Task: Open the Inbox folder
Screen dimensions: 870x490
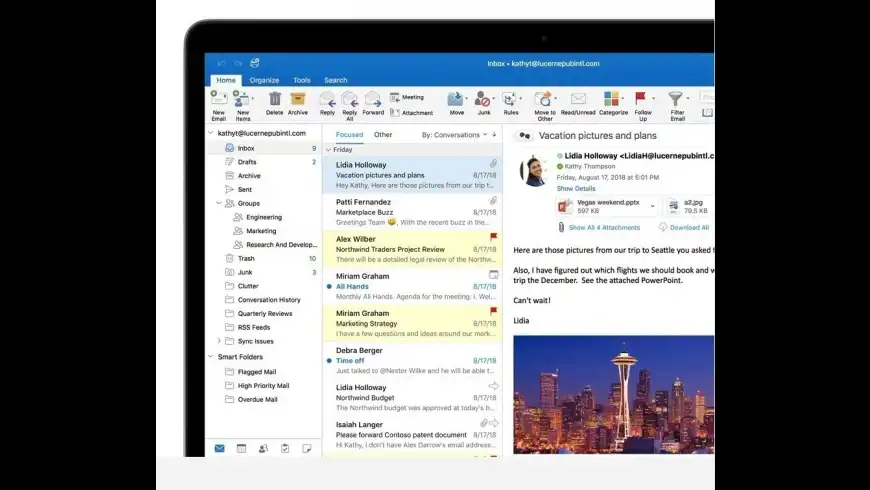Action: pos(264,148)
